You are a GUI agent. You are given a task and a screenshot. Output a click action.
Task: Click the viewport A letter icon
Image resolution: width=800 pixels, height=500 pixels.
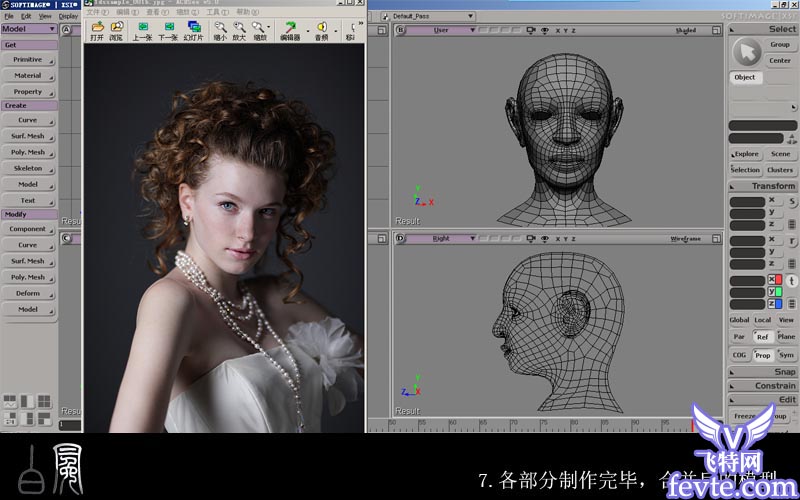tap(66, 30)
